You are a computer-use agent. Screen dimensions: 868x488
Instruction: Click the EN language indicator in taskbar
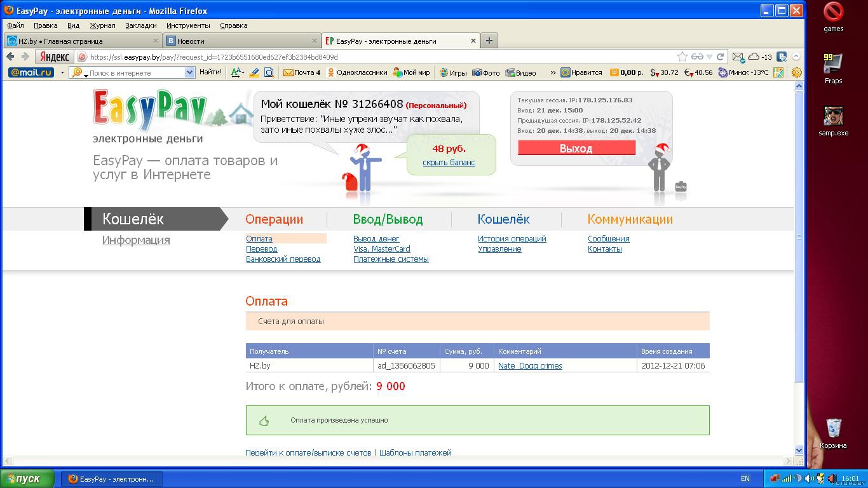coord(745,478)
